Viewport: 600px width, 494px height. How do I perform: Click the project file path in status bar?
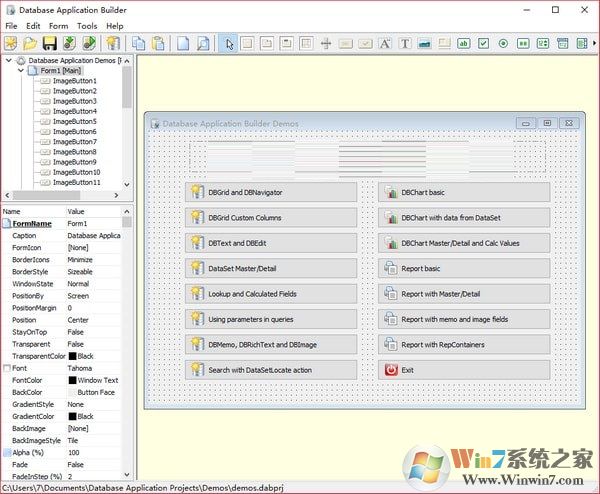[x=143, y=488]
